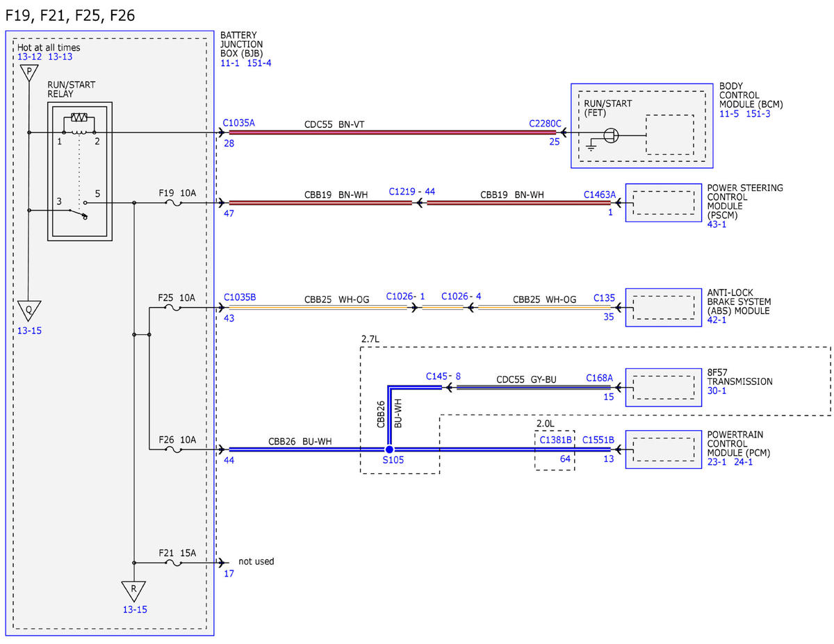Follow the 13-15 link below the R connector

click(134, 609)
